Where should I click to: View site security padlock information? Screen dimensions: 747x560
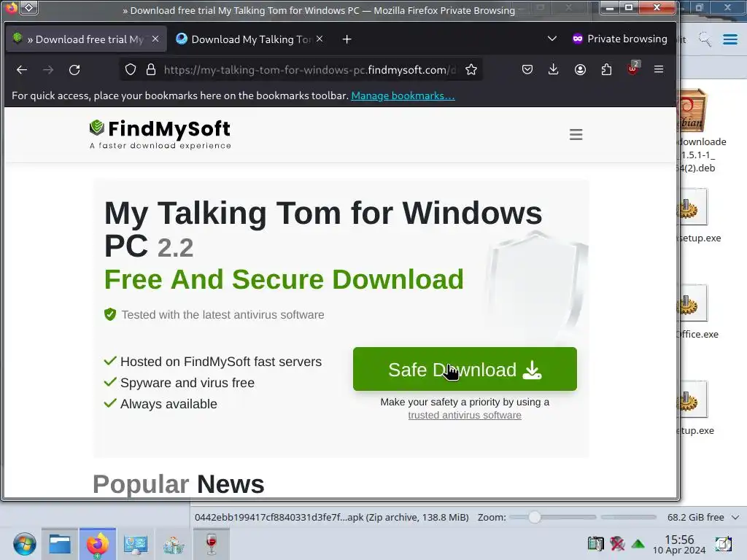pos(151,70)
